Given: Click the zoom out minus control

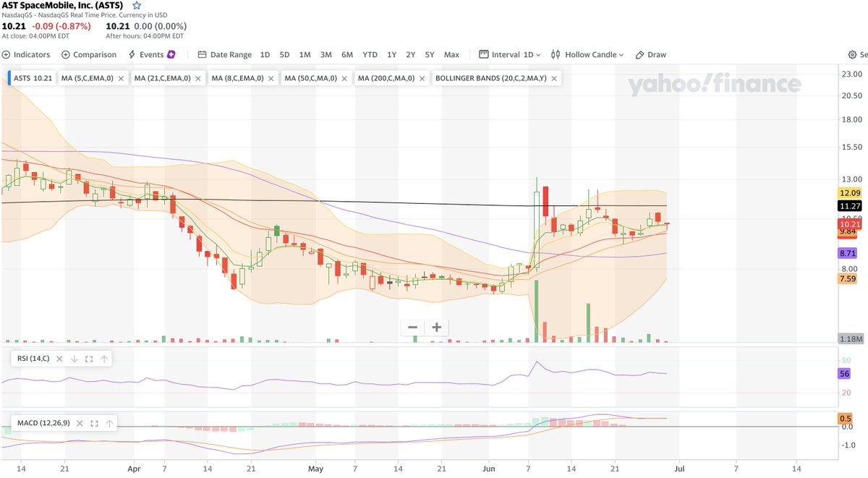Looking at the screenshot, I should 412,327.
